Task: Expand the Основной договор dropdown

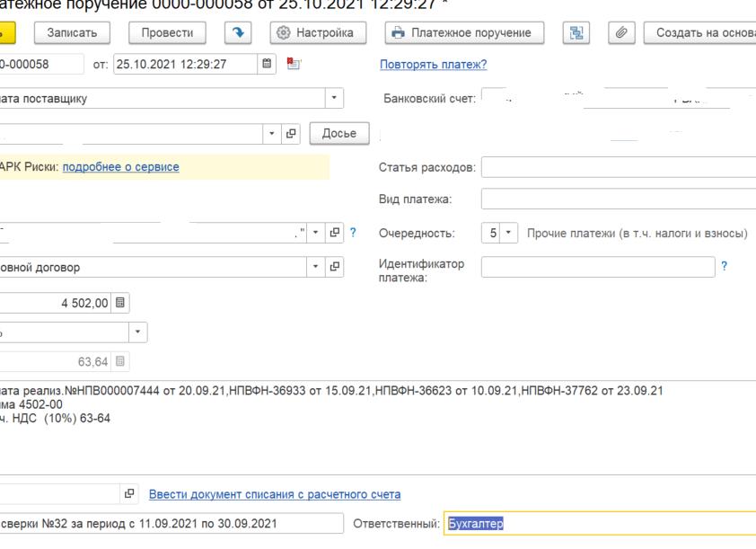Action: (x=315, y=266)
